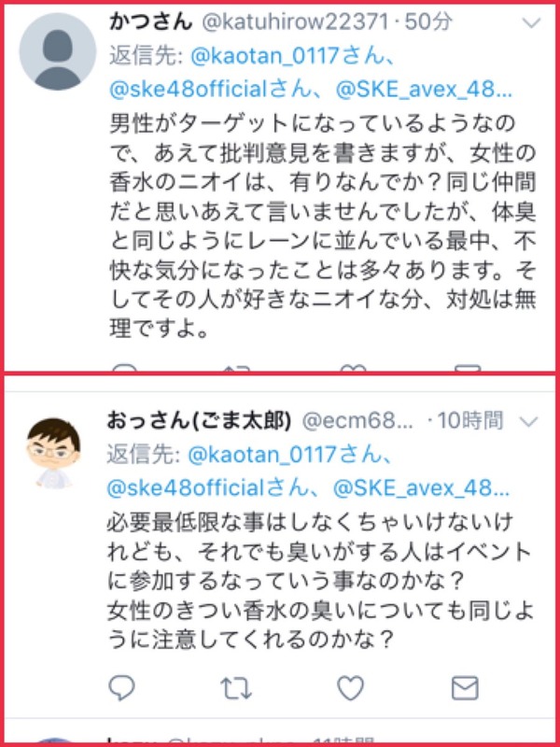Open the 50分 timestamp of かつさん's tweet

coord(428,22)
